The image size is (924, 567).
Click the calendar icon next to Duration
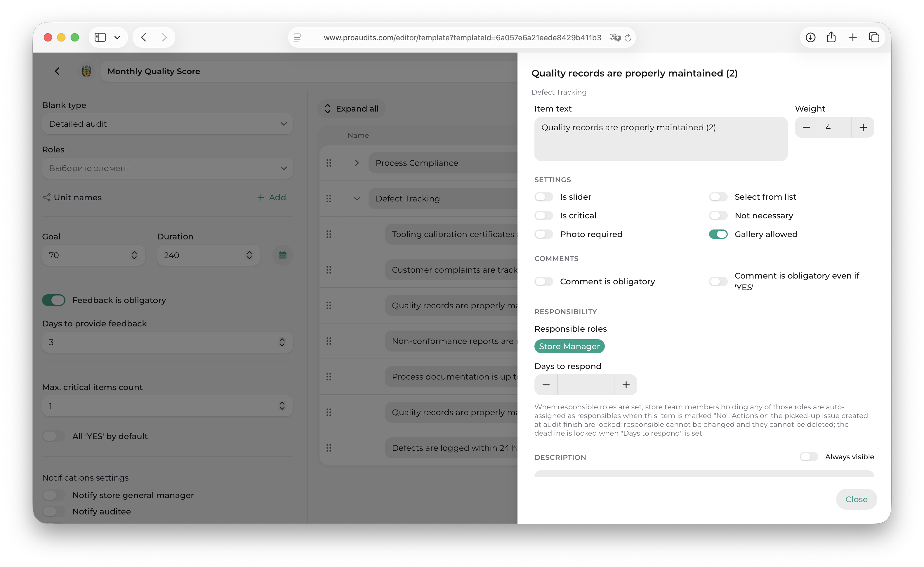pos(282,255)
